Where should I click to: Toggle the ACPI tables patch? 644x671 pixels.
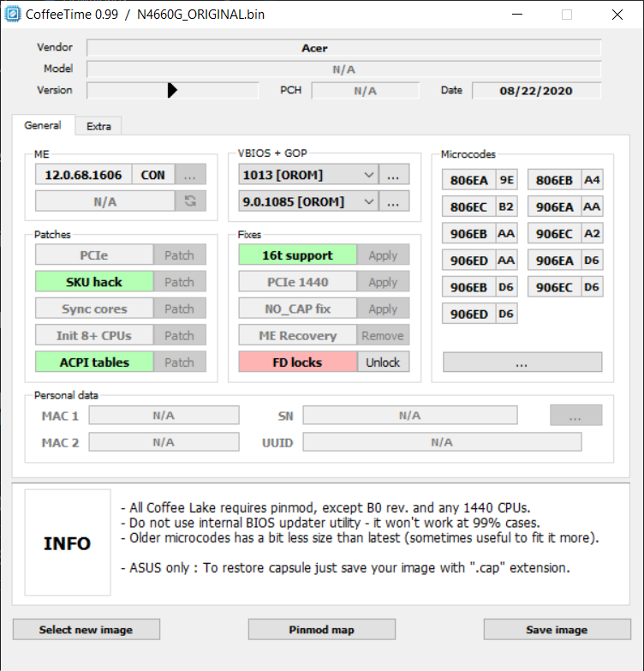pos(94,362)
